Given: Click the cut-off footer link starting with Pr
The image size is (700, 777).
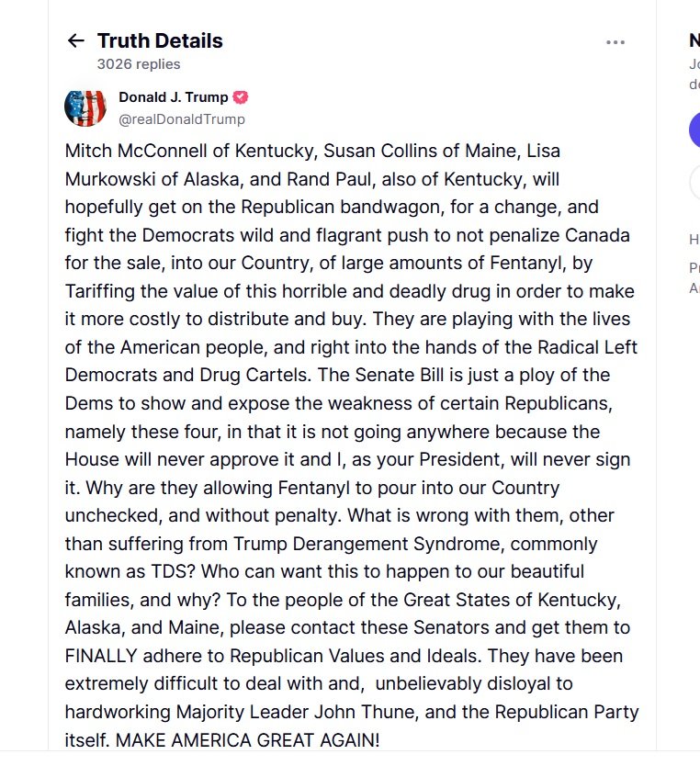Looking at the screenshot, I should point(694,268).
